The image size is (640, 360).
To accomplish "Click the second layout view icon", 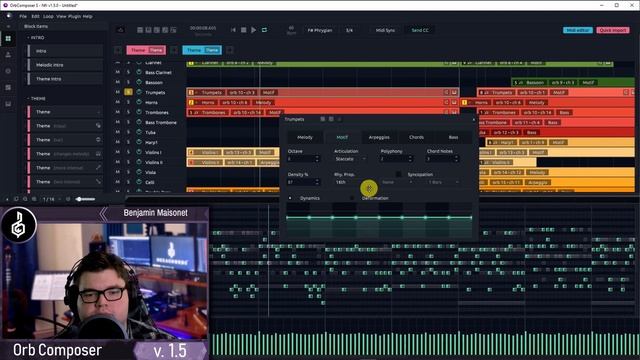I will click(x=148, y=30).
